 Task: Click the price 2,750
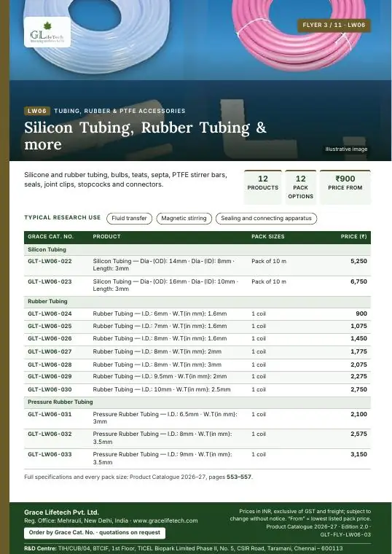pyautogui.click(x=358, y=389)
